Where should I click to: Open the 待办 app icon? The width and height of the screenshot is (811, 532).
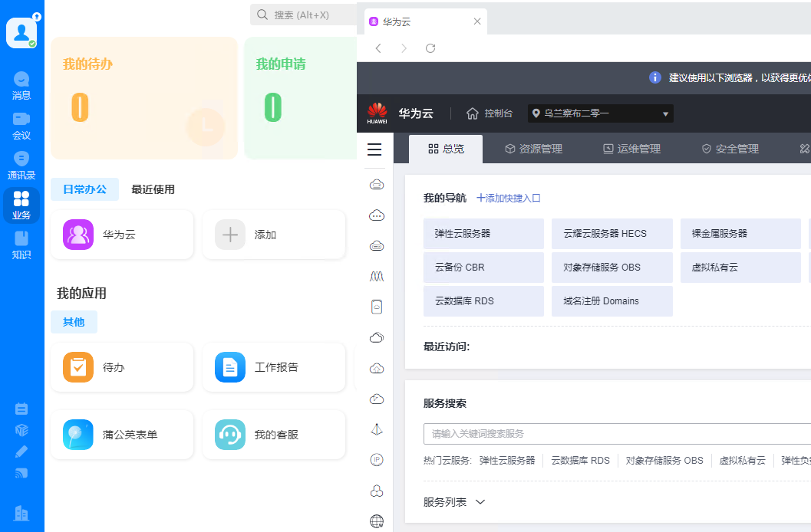coord(77,366)
